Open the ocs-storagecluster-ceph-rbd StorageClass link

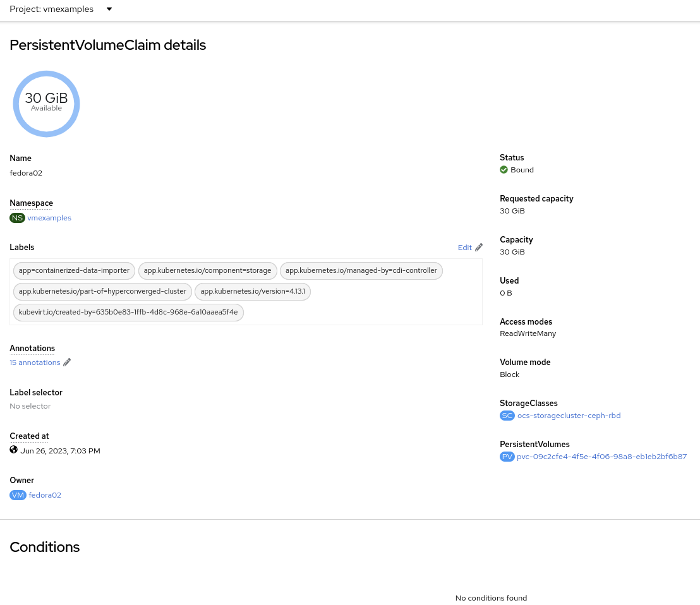[569, 416]
